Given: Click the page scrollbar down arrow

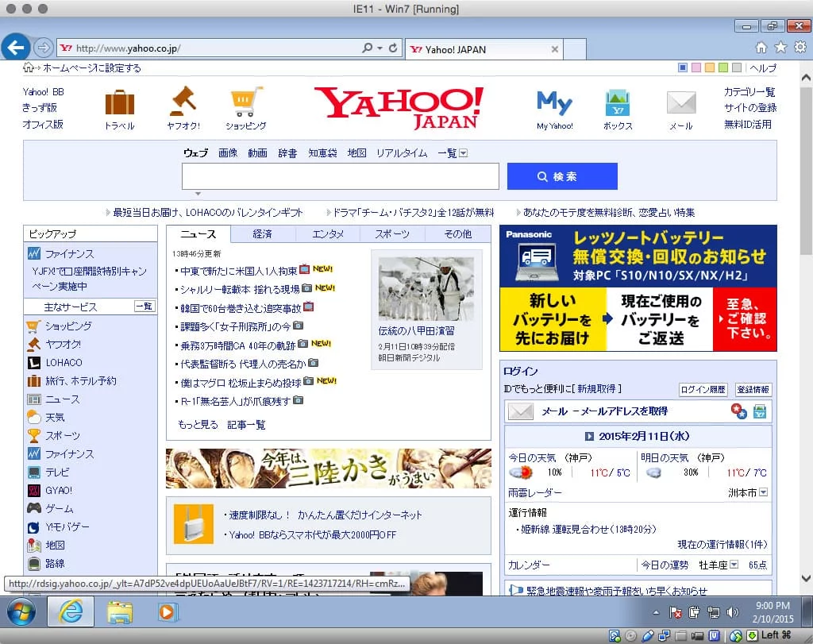Looking at the screenshot, I should [x=807, y=577].
